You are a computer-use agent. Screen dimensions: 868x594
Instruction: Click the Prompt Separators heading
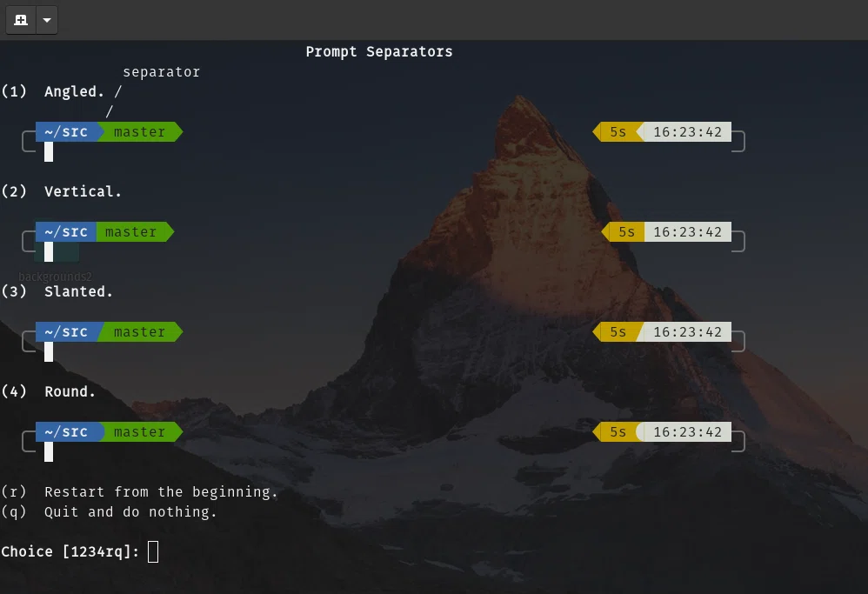point(379,51)
